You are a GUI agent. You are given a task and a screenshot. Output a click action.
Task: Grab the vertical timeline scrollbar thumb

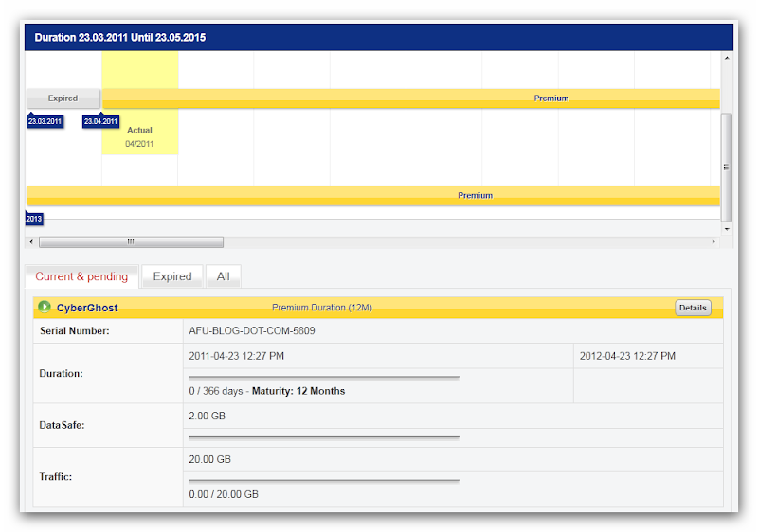click(726, 167)
